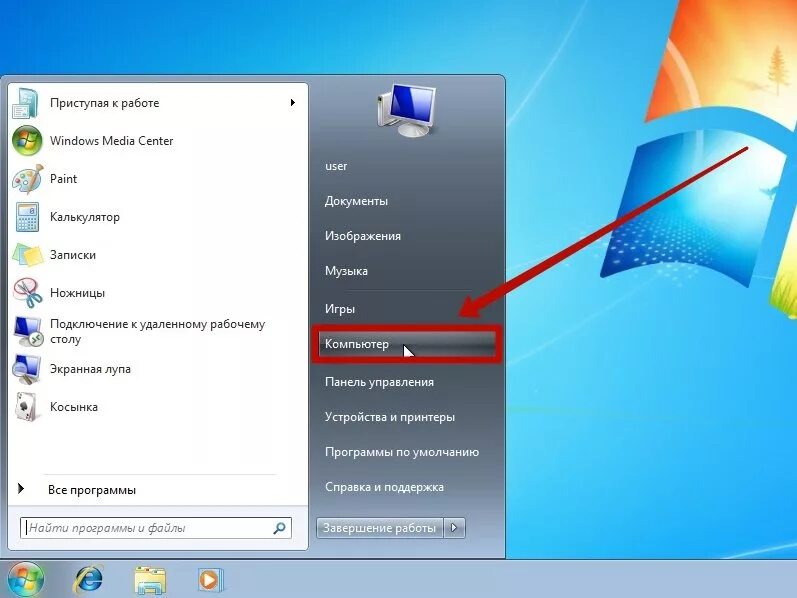Screen dimensions: 797x598
Task: Launch the Windows Media Center icon
Action: [x=27, y=141]
